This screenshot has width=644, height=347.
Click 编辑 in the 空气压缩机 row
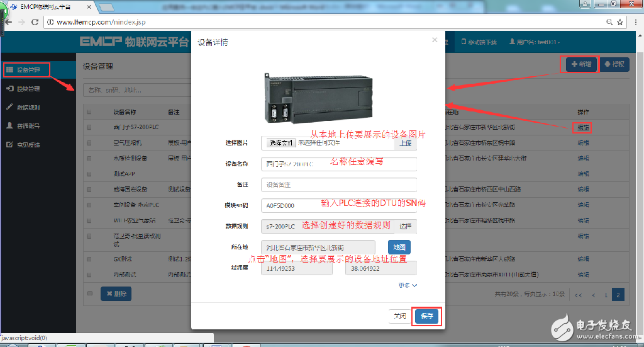click(x=583, y=143)
